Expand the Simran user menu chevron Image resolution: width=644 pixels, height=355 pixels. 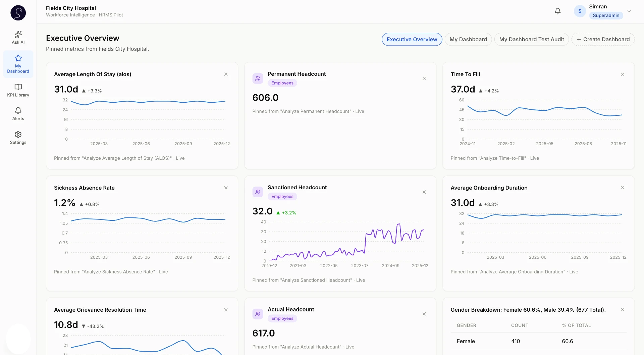[629, 11]
